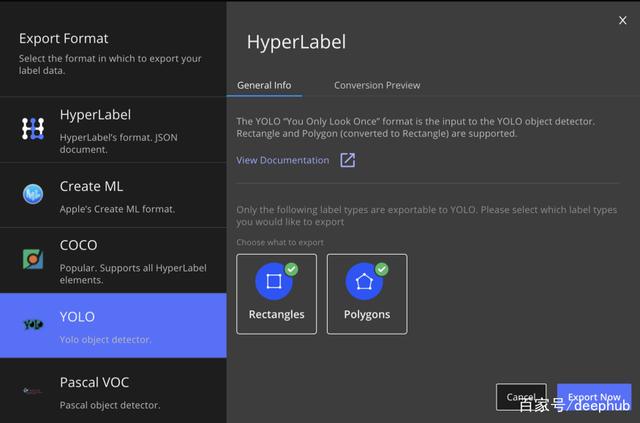The image size is (640, 423).
Task: Click the Cancel button
Action: coord(521,397)
